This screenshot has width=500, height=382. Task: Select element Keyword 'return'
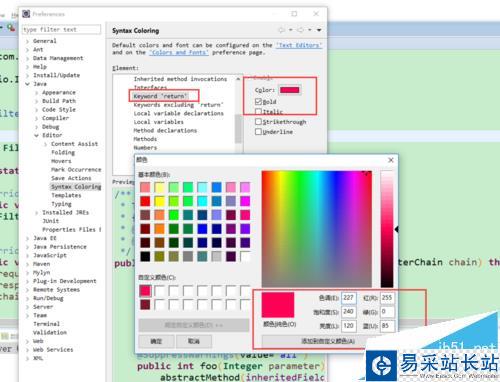click(x=160, y=96)
